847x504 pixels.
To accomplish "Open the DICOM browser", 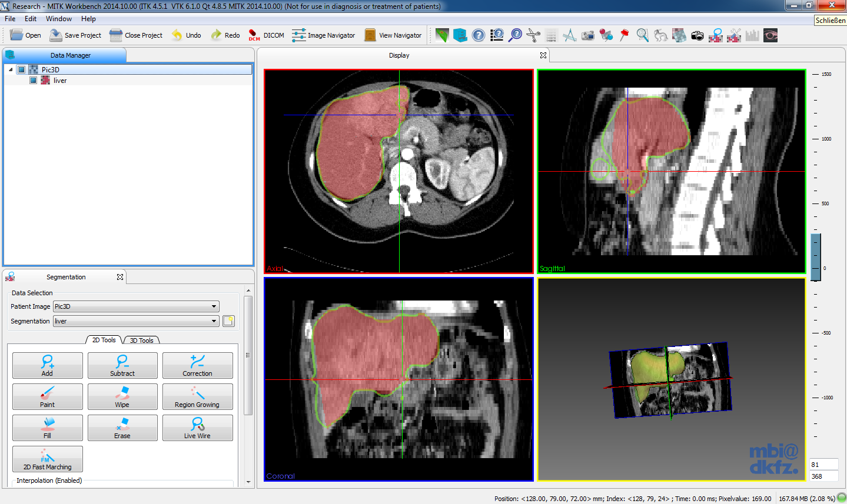I will click(266, 35).
